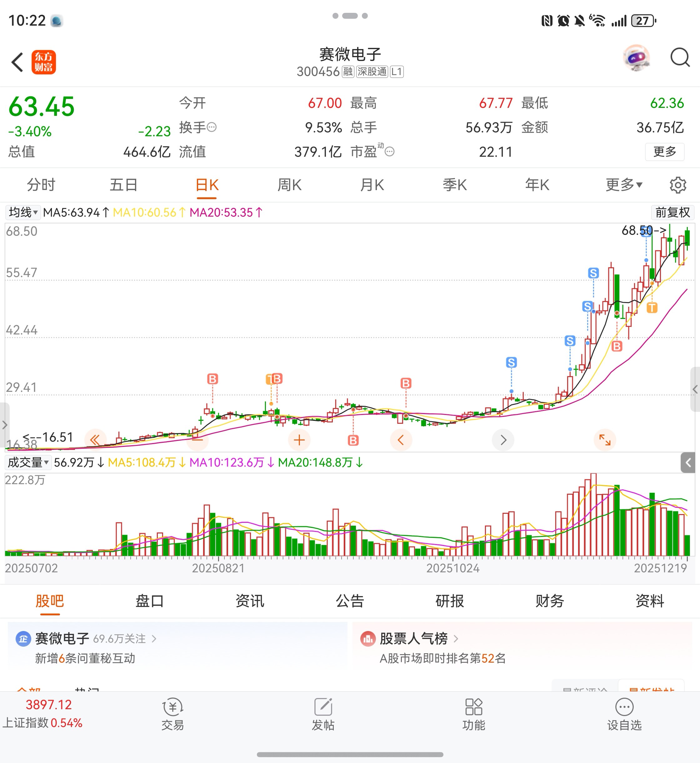The width and height of the screenshot is (700, 763).
Task: Switch to the 周K tab
Action: coord(289,185)
